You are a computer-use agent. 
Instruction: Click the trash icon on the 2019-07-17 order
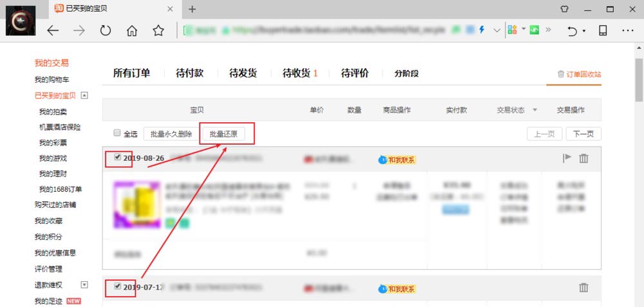point(583,287)
